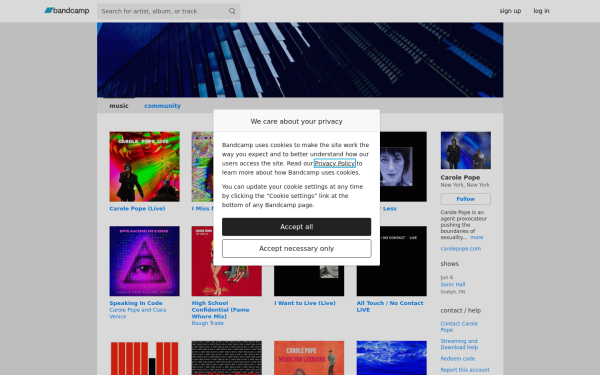This screenshot has width=600, height=375.
Task: Click the search magnifier icon
Action: (232, 11)
